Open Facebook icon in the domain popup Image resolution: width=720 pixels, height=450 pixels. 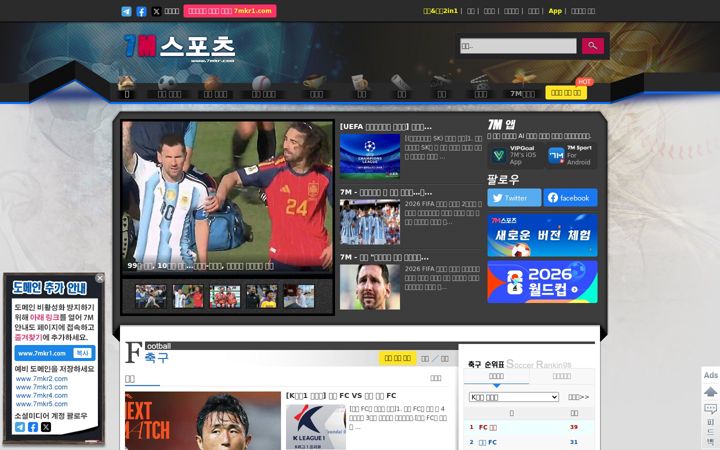33,427
